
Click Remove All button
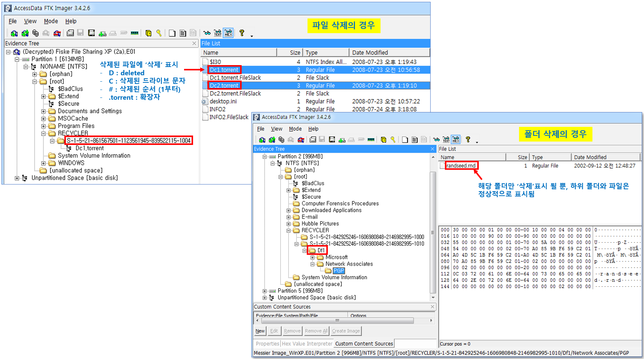[316, 331]
